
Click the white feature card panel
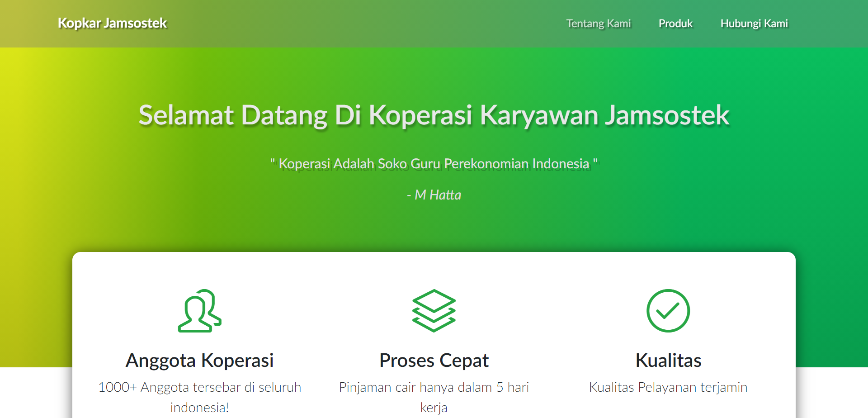click(434, 271)
